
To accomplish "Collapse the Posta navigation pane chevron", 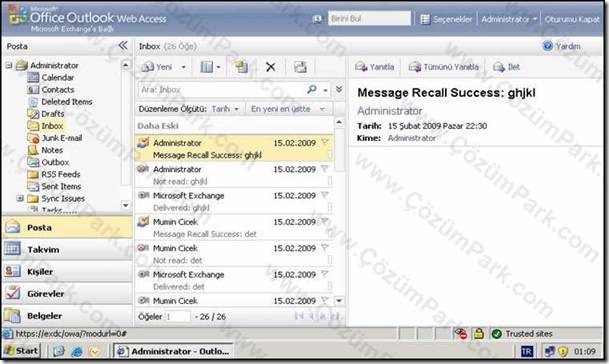I will point(123,46).
